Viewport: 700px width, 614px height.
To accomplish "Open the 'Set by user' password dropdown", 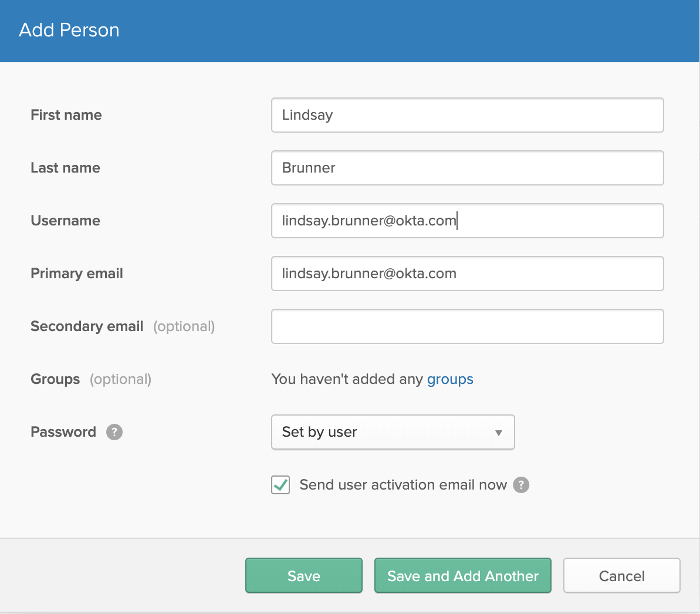I will click(393, 432).
